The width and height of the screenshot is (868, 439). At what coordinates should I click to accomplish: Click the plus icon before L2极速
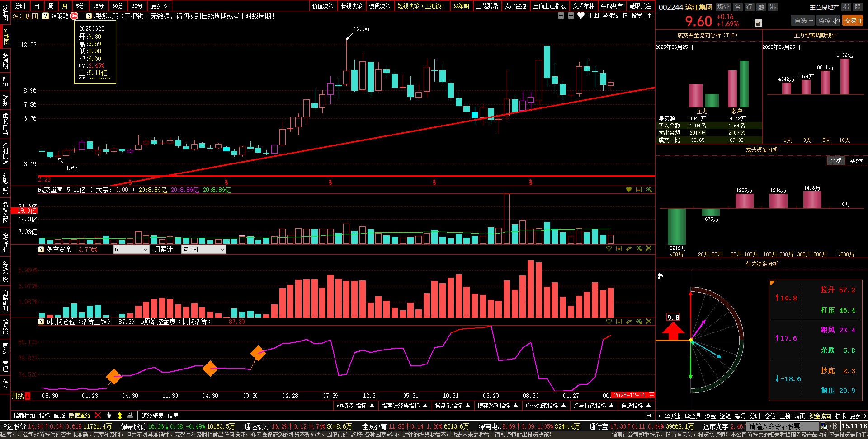pyautogui.click(x=659, y=416)
